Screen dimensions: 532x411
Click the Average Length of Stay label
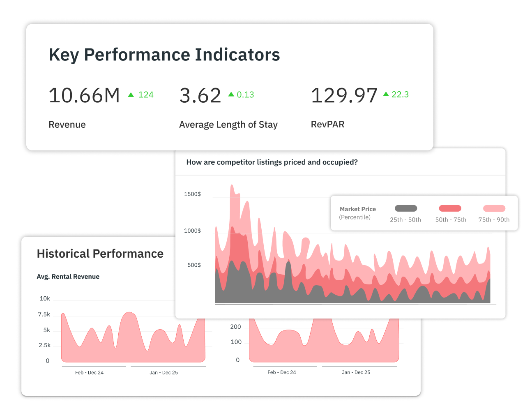click(x=228, y=125)
